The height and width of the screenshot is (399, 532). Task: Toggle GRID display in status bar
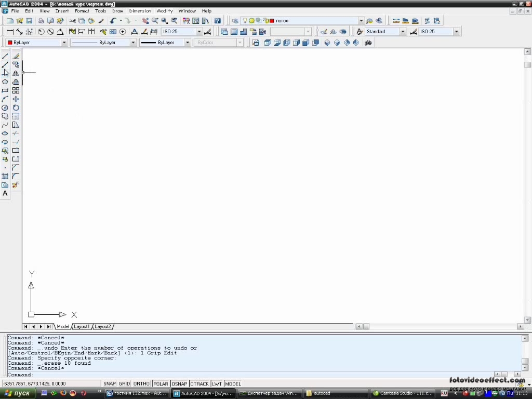click(124, 384)
